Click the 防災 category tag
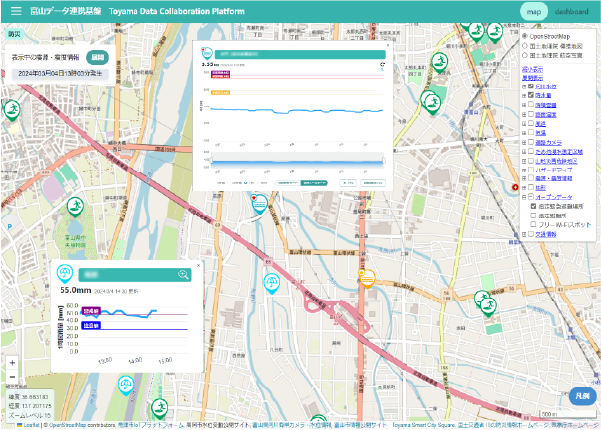 (15, 34)
